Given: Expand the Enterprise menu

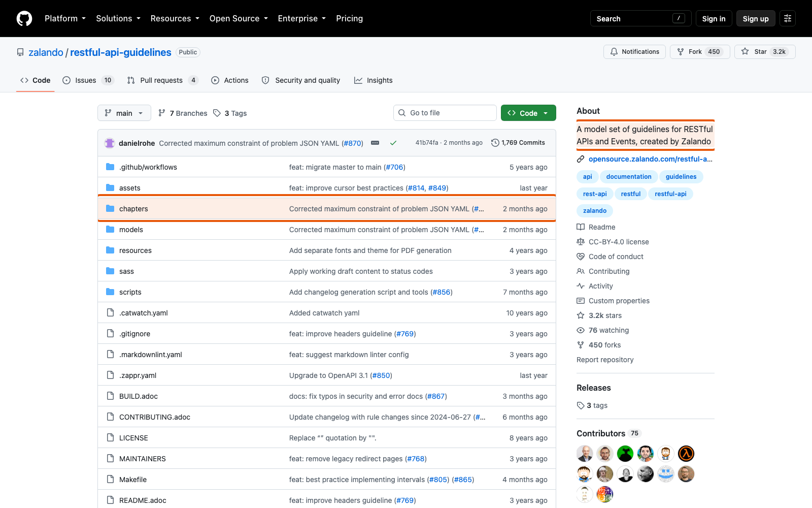Looking at the screenshot, I should point(302,18).
